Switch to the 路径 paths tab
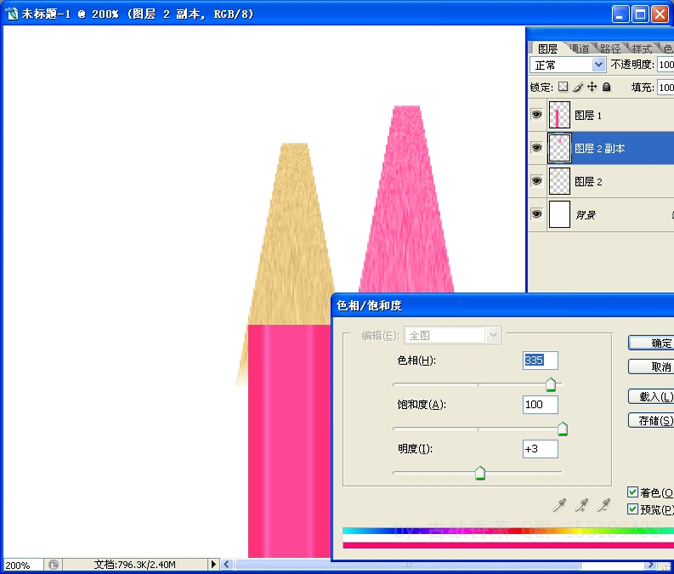Screen dimensions: 674x574 coord(610,49)
